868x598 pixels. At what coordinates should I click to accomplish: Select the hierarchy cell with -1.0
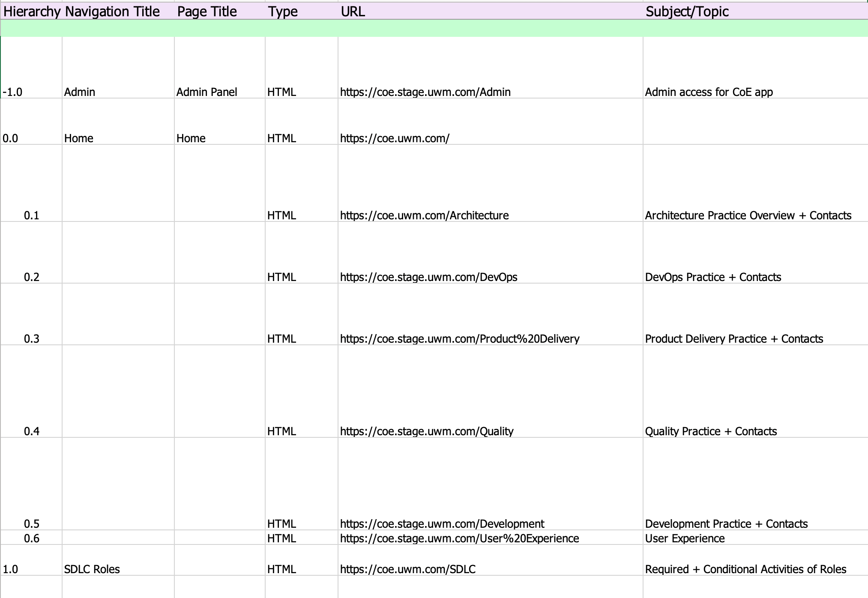pos(13,92)
